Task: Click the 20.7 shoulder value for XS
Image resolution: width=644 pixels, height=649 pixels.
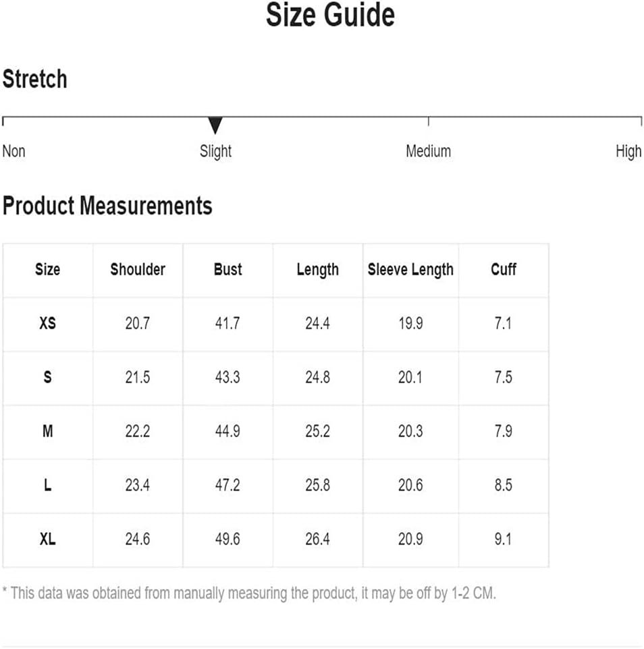Action: tap(138, 323)
